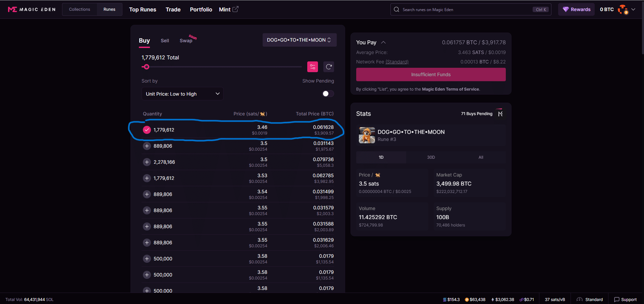Image resolution: width=644 pixels, height=304 pixels.
Task: Open the Support button in footer
Action: click(625, 300)
